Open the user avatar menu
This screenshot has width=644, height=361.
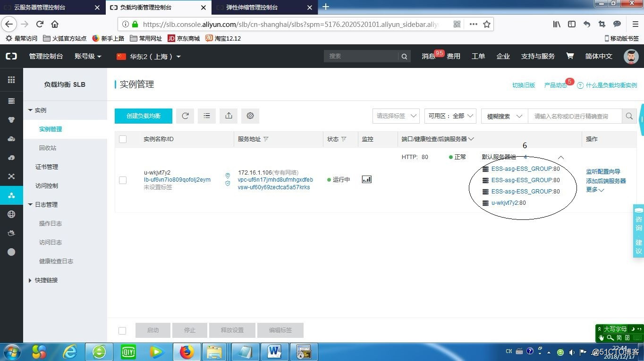coord(631,56)
